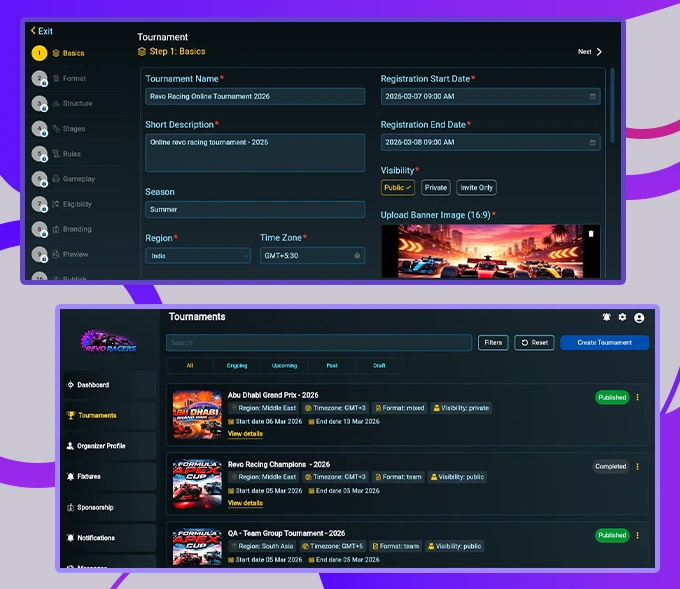The width and height of the screenshot is (680, 589).
Task: Open View details for Abu Dhabi Grand Prix
Action: 245,434
